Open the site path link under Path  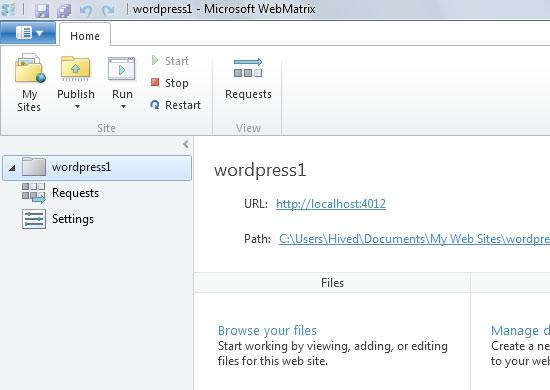(x=414, y=239)
